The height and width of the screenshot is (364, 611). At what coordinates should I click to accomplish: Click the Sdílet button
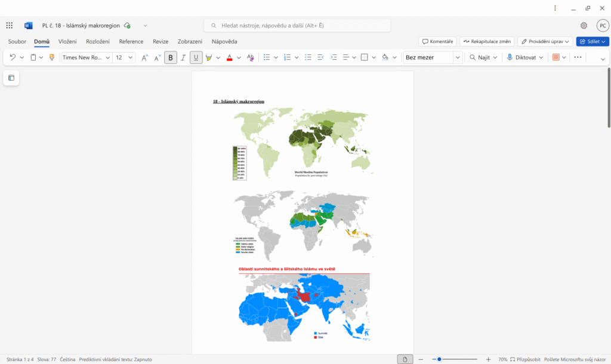click(592, 41)
